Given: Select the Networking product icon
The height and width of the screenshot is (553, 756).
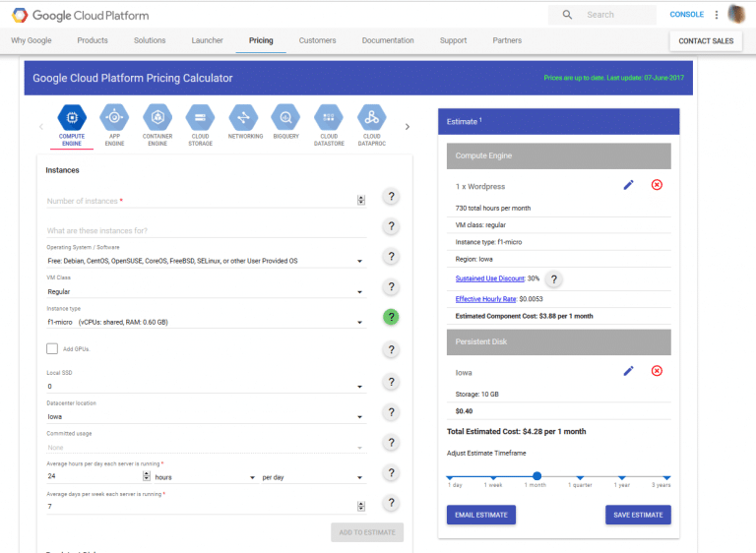Looking at the screenshot, I should coord(243,118).
